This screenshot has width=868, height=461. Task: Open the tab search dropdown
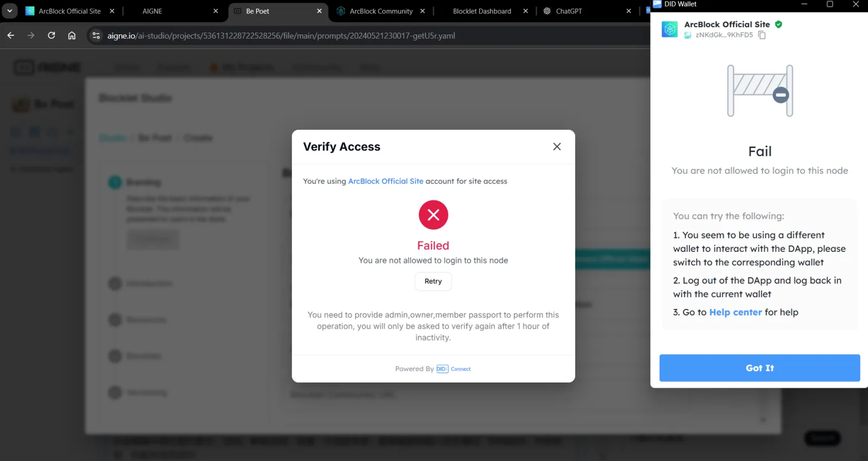tap(9, 11)
